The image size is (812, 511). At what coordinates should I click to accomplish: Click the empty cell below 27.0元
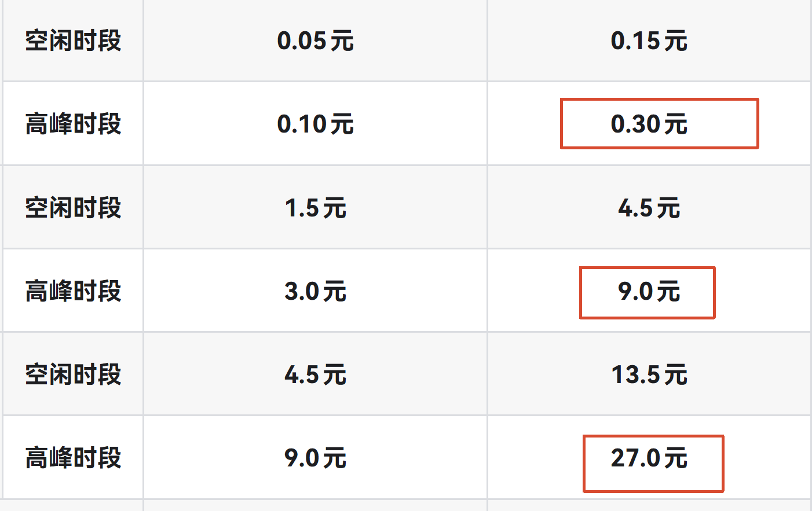[649, 506]
